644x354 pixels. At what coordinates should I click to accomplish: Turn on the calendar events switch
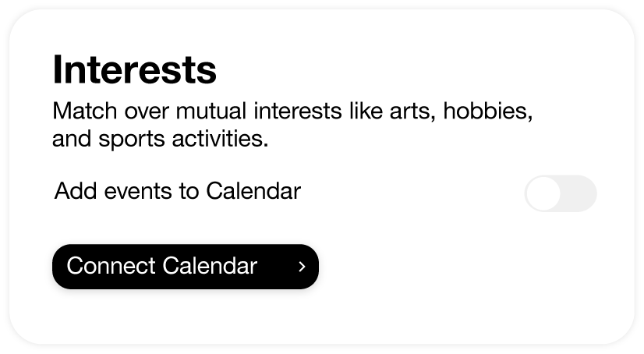pos(561,193)
